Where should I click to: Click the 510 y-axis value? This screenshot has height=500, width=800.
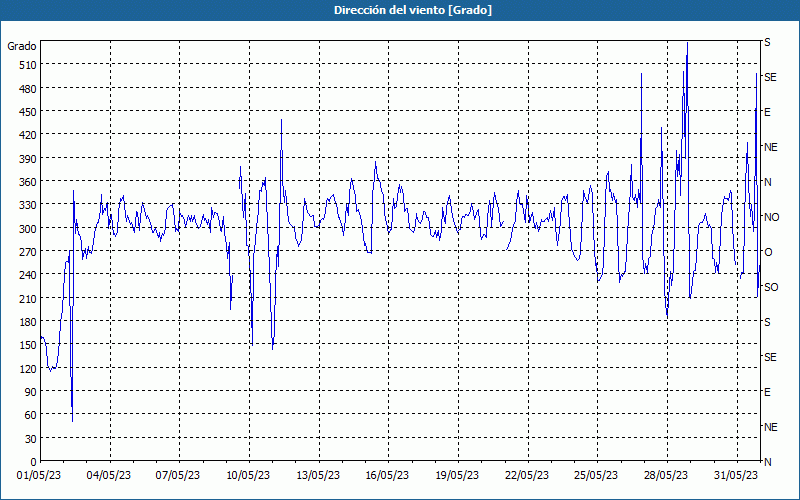click(x=28, y=65)
